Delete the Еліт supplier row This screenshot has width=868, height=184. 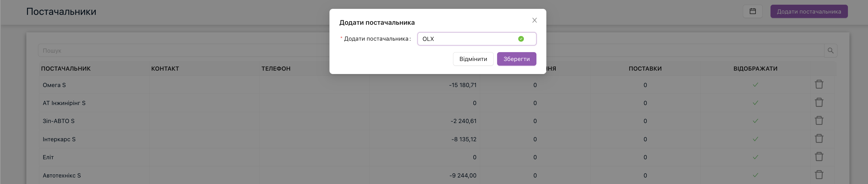click(819, 157)
